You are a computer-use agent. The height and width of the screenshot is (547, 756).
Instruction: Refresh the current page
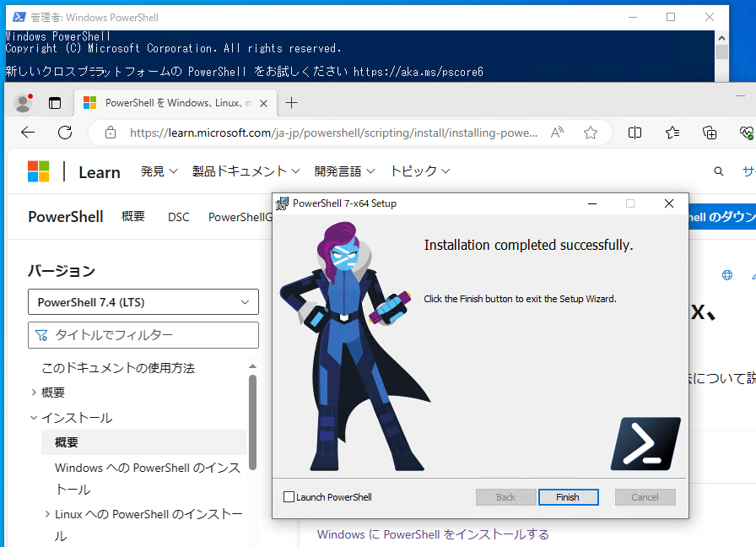point(65,133)
